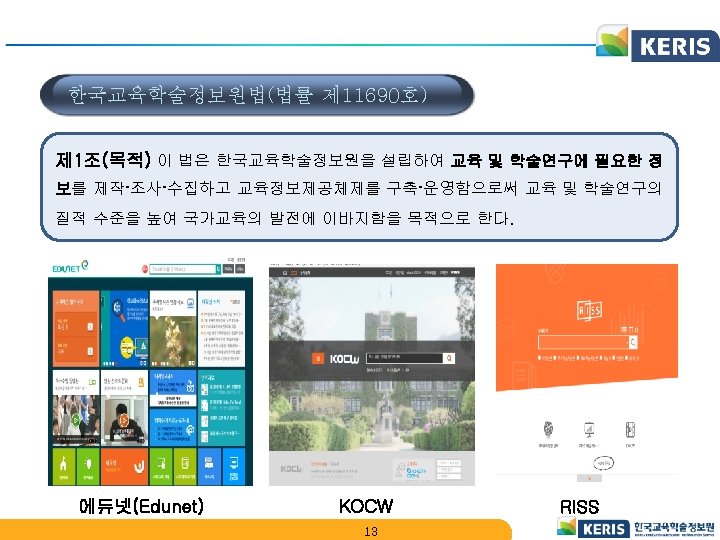The width and height of the screenshot is (720, 540).
Task: Click the blue reading icon tile in Edunet
Action: pyautogui.click(x=209, y=466)
